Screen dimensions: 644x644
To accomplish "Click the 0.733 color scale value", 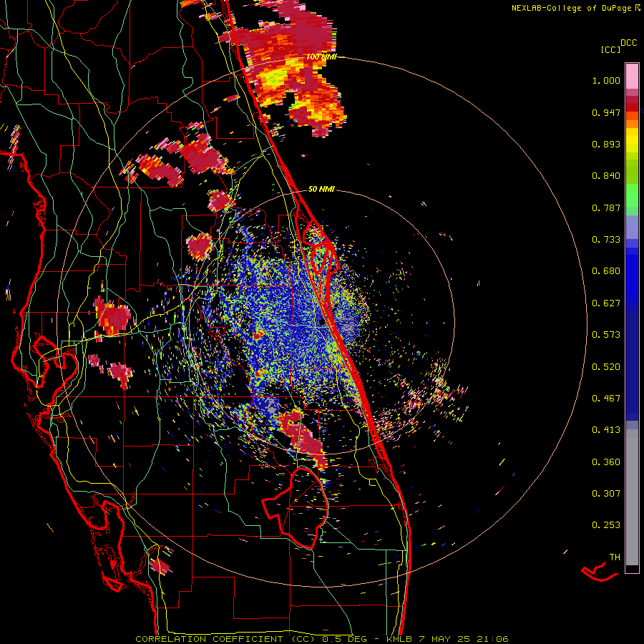I will pos(606,240).
